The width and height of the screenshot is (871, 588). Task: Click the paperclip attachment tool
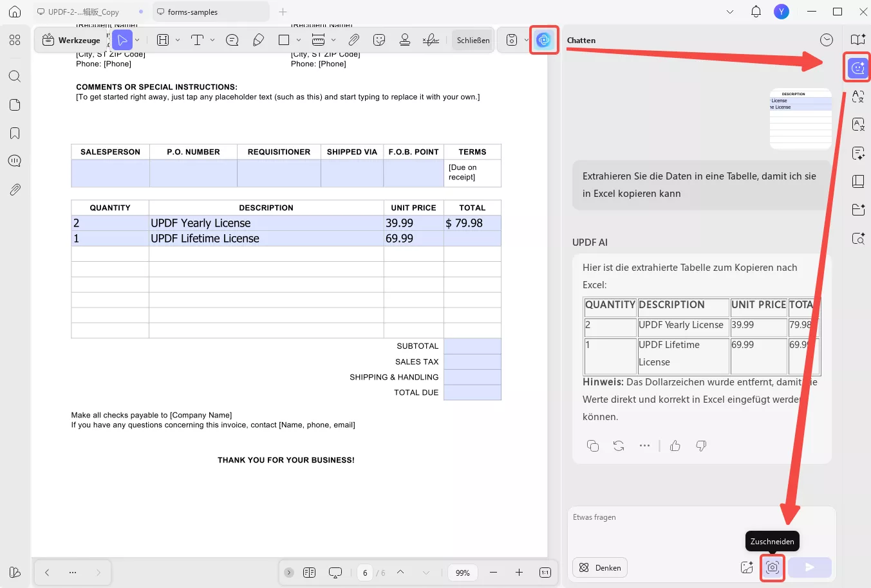click(353, 40)
